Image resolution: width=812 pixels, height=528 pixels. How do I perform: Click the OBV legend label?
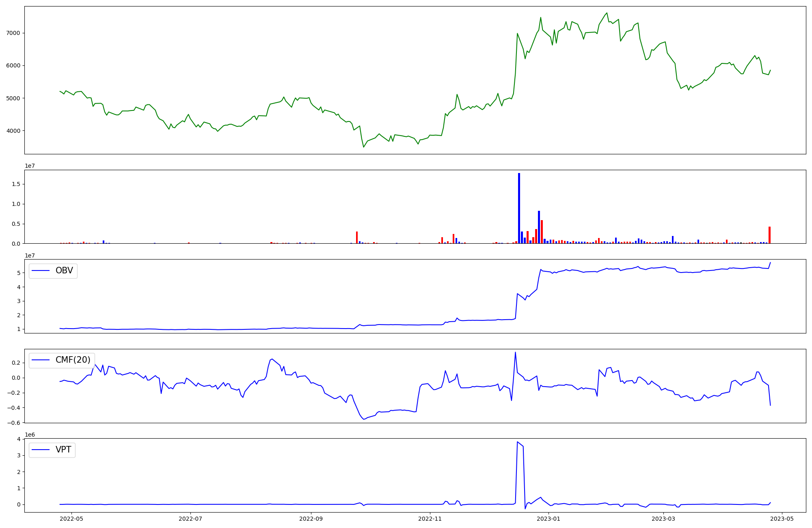click(64, 270)
